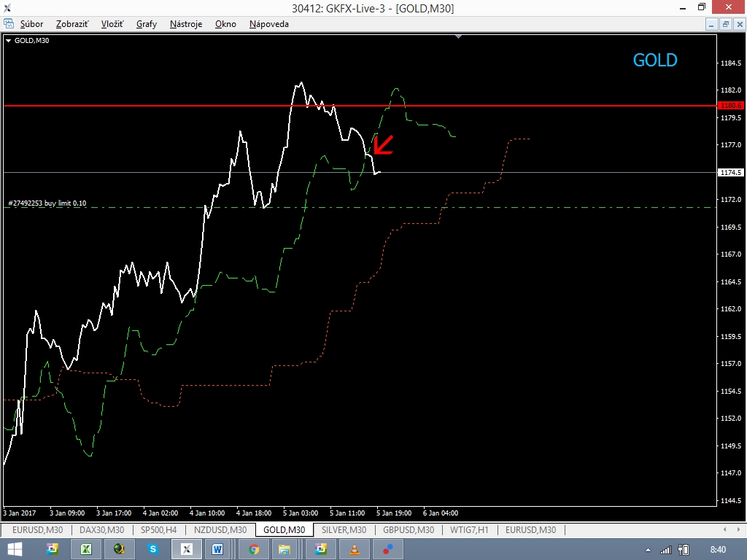Click the MetaTrader taskbar icon
Viewport: 747px width, 560px height.
tap(186, 550)
